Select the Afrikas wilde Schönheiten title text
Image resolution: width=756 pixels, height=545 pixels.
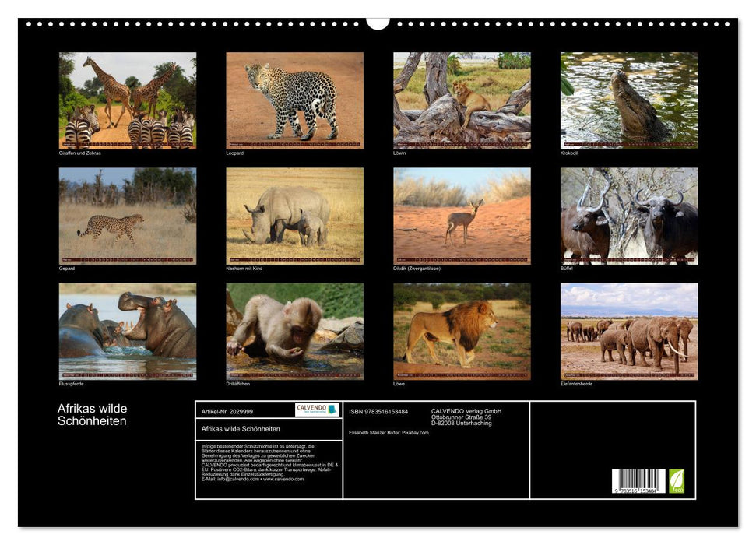click(x=93, y=413)
